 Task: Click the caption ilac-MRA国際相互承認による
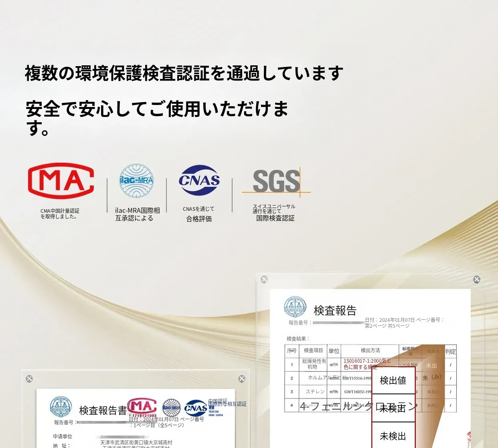pyautogui.click(x=138, y=214)
